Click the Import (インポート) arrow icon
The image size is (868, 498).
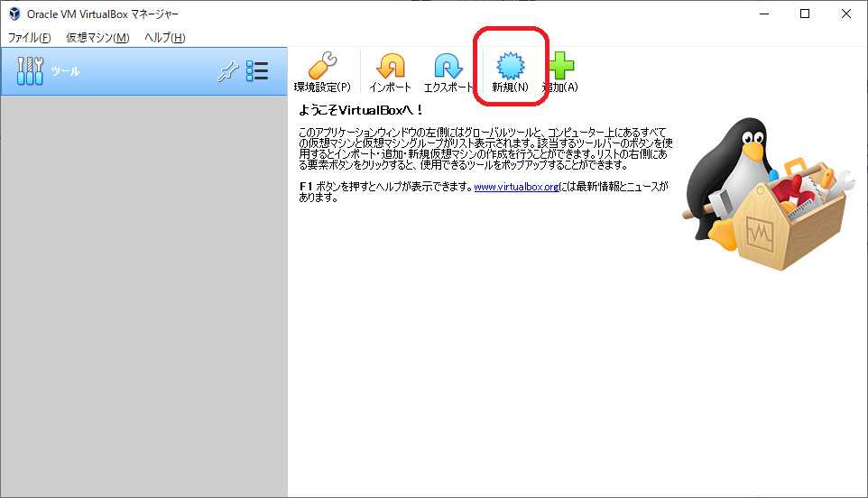(391, 66)
